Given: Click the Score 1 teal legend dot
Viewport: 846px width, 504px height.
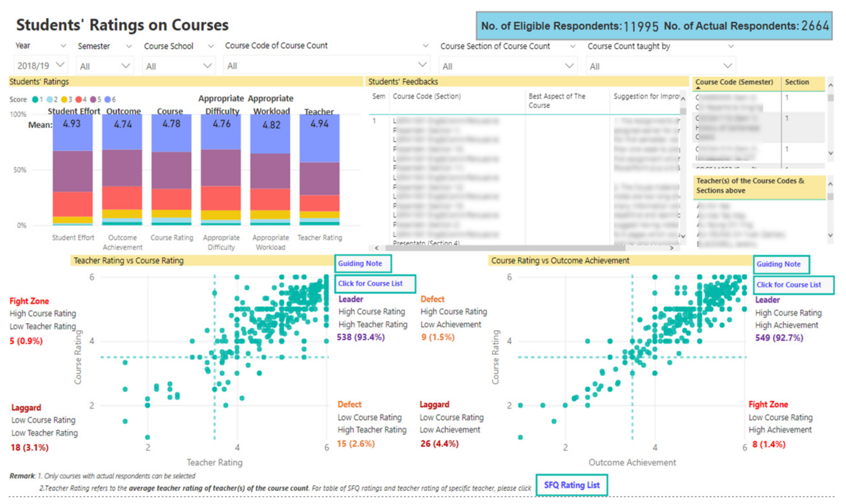Looking at the screenshot, I should (35, 99).
